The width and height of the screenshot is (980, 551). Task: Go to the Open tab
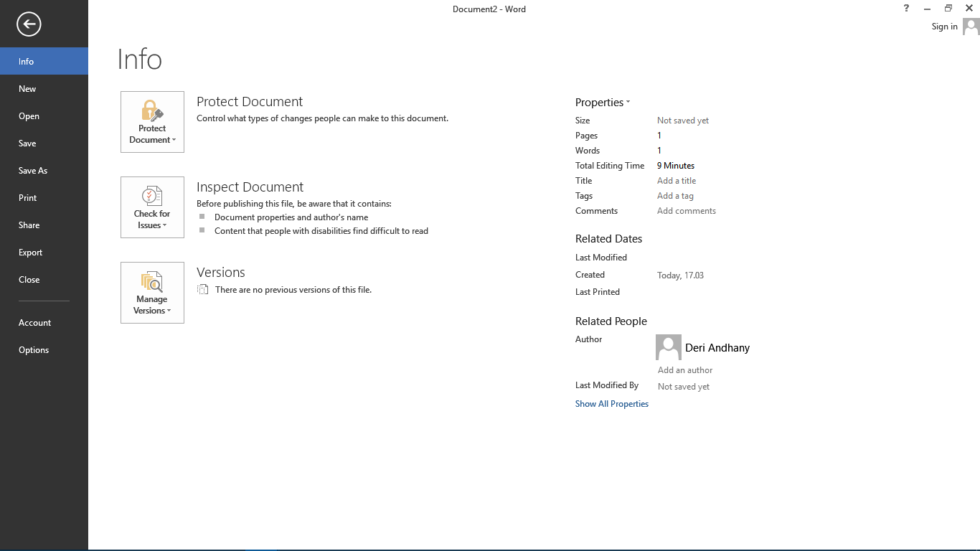tap(44, 116)
